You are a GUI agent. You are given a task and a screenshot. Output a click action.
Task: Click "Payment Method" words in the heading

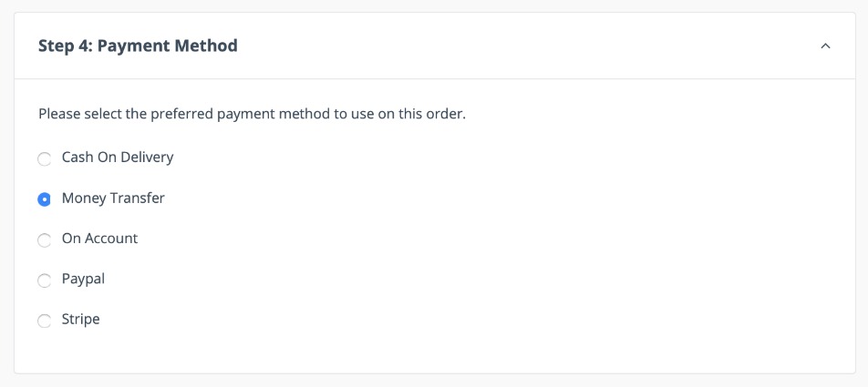point(167,46)
